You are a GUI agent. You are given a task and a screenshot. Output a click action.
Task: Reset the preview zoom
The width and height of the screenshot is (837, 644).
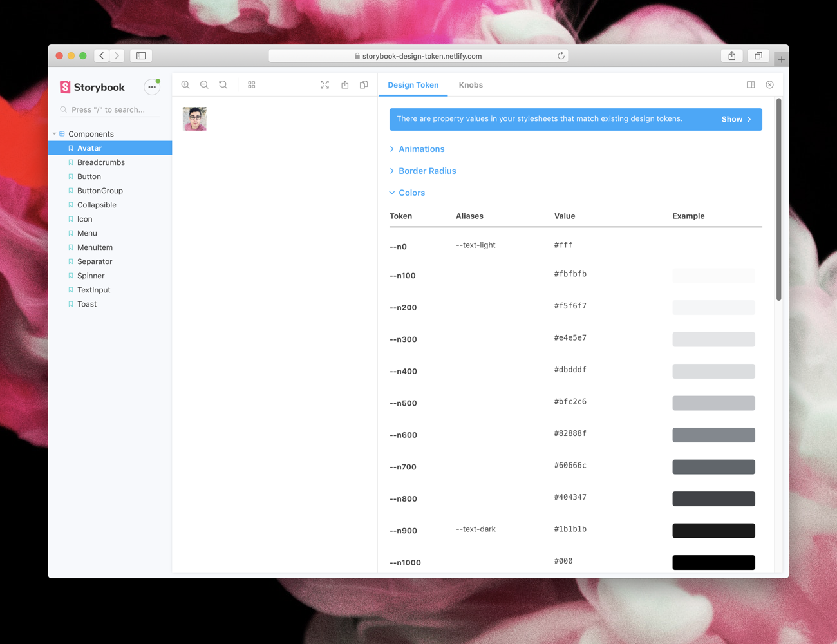tap(223, 85)
